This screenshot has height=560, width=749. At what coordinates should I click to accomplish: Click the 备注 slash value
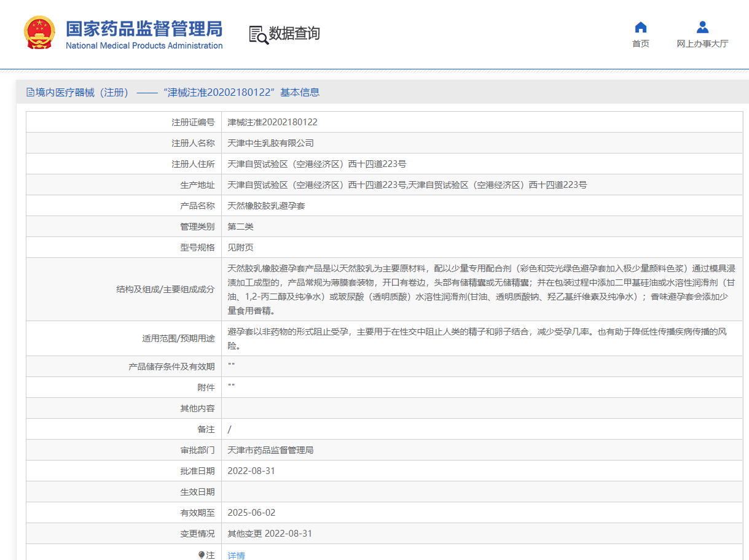(229, 429)
